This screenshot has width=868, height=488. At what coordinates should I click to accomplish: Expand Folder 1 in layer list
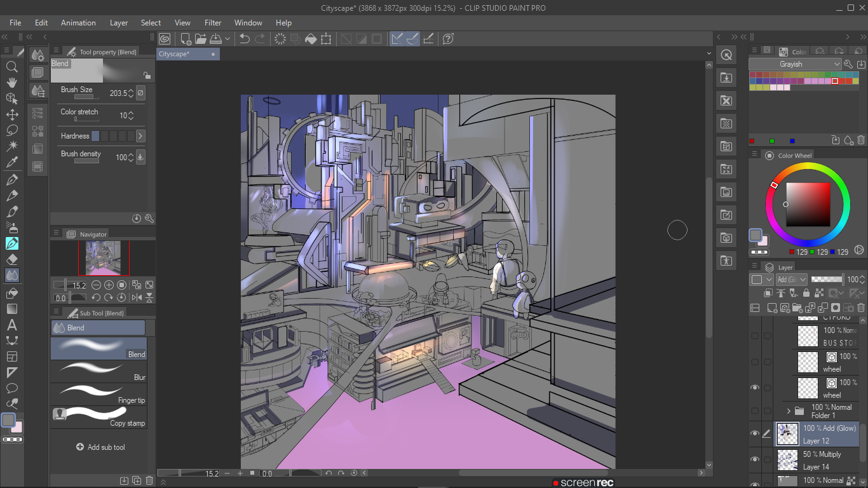click(789, 411)
